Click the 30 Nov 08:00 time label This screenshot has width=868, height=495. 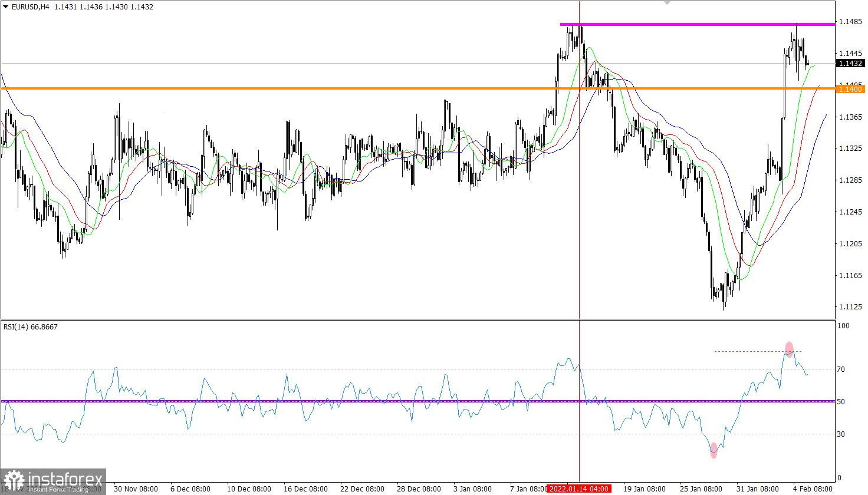[136, 489]
